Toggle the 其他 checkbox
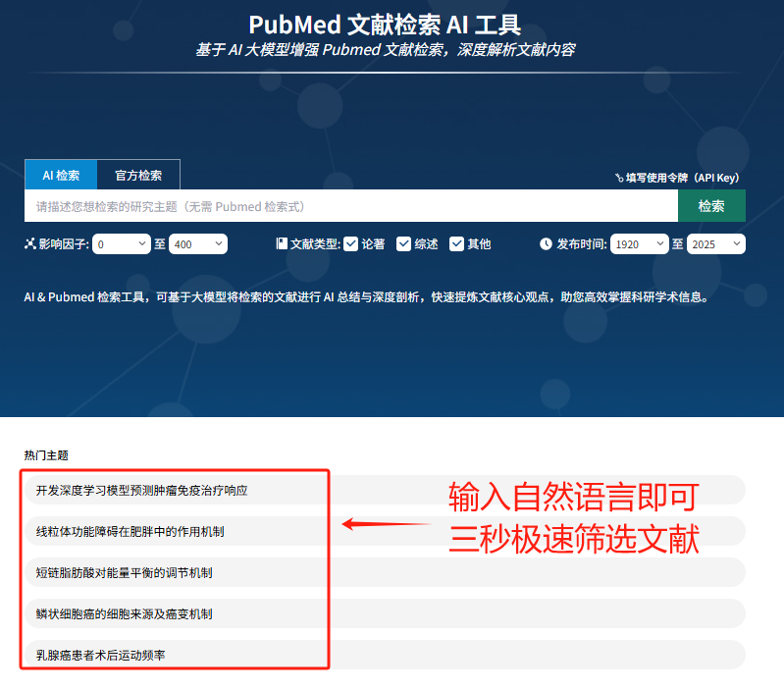The image size is (784, 690). pyautogui.click(x=456, y=244)
